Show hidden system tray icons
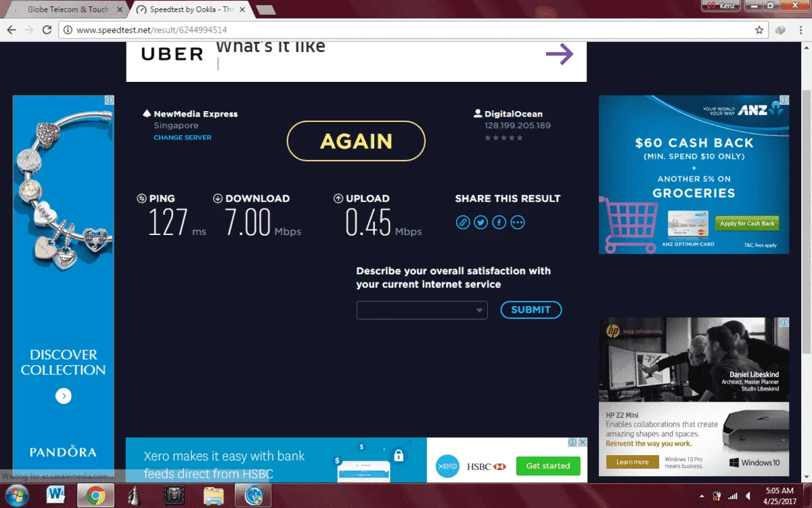The width and height of the screenshot is (812, 508). pyautogui.click(x=701, y=496)
